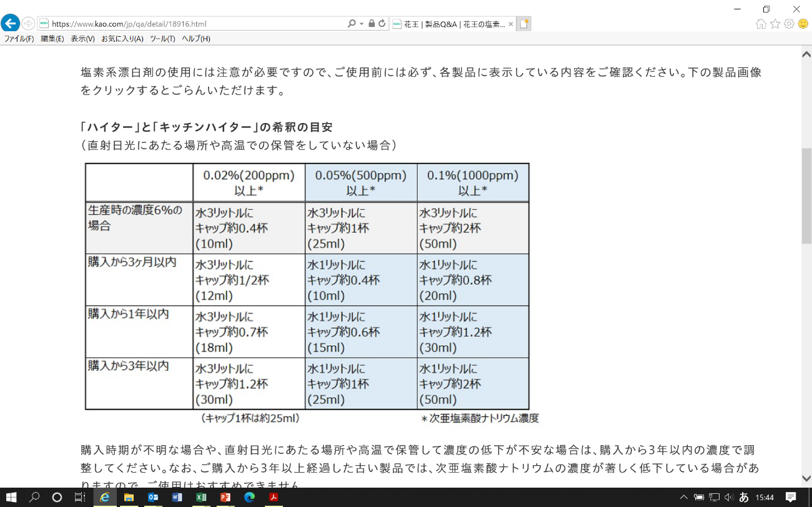Image resolution: width=812 pixels, height=507 pixels.
Task: Open Microsoft Edge from the taskbar
Action: coord(249,498)
